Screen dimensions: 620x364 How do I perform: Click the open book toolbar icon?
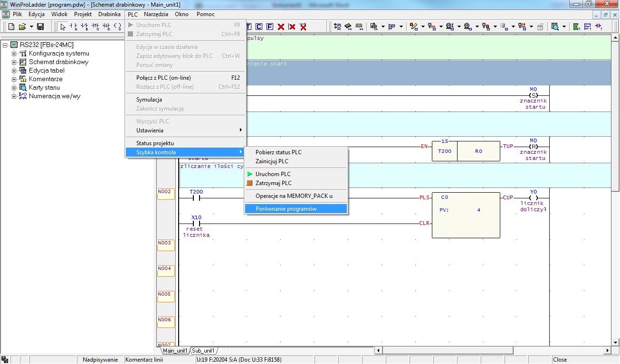tap(359, 27)
